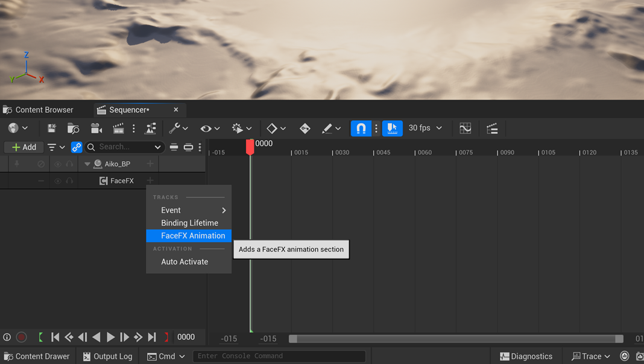Open the Content Drawer
Image resolution: width=644 pixels, height=364 pixels.
click(x=37, y=356)
